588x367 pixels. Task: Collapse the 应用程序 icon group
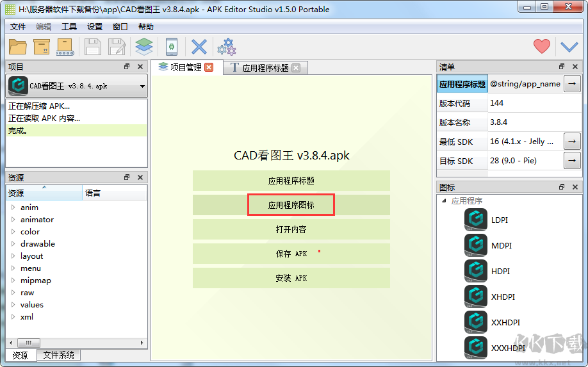pos(444,200)
